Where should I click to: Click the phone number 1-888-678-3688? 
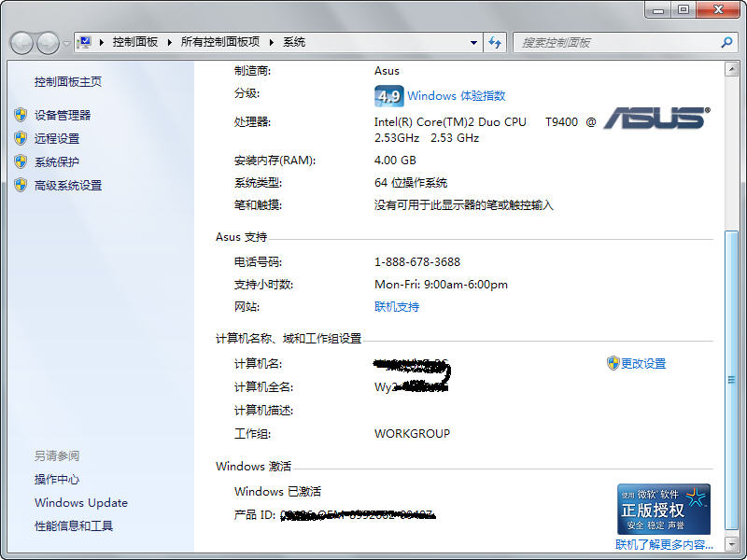(417, 262)
